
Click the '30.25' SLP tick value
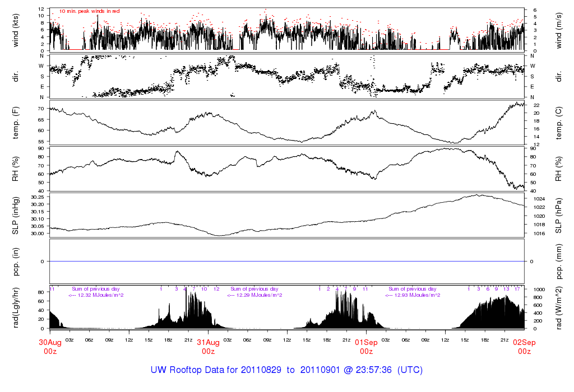38,197
